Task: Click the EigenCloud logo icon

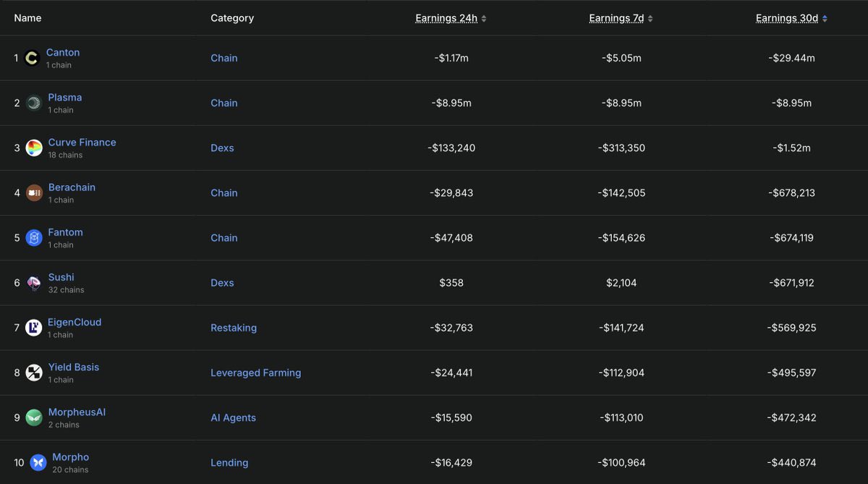Action: click(33, 328)
